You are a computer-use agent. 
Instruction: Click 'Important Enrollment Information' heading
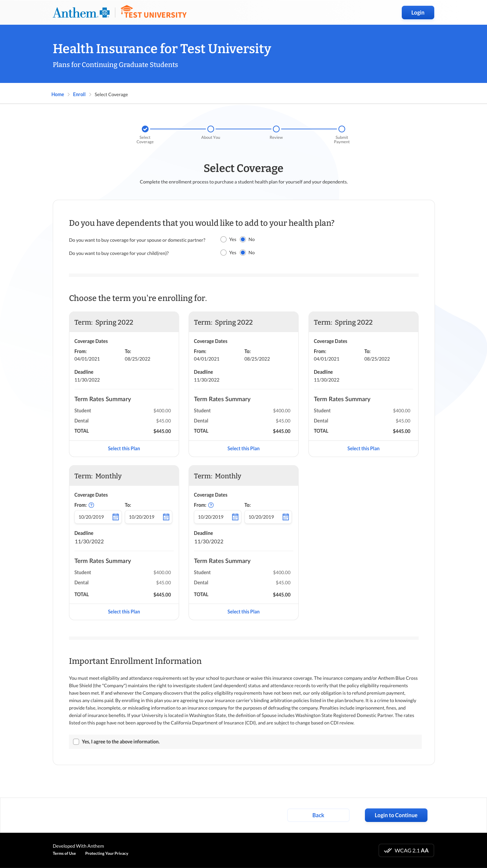coord(135,661)
